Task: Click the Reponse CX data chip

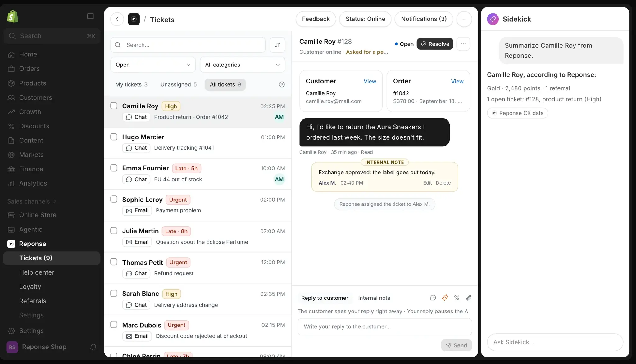Action: [517, 113]
